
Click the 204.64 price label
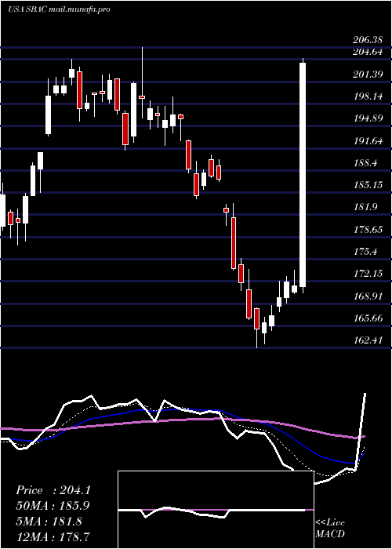[368, 52]
